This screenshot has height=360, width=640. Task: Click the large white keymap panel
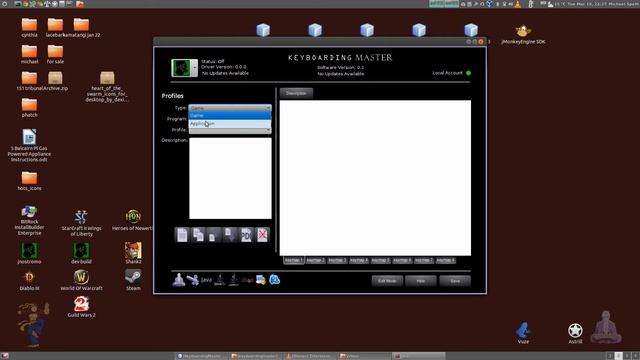pos(375,178)
